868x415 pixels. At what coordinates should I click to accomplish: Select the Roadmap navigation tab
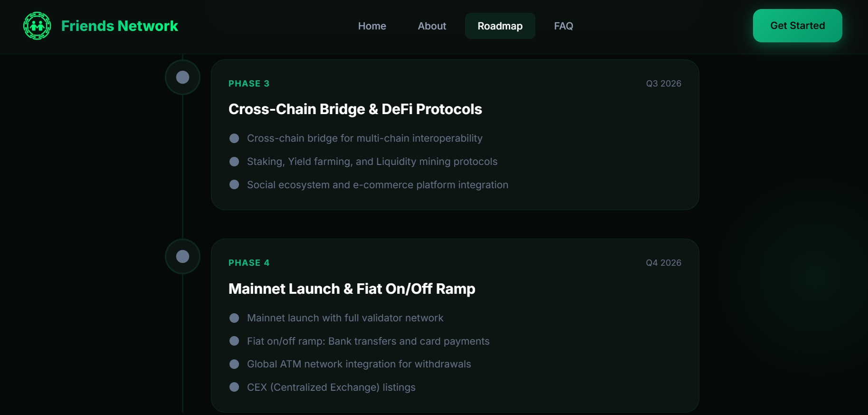pyautogui.click(x=500, y=26)
